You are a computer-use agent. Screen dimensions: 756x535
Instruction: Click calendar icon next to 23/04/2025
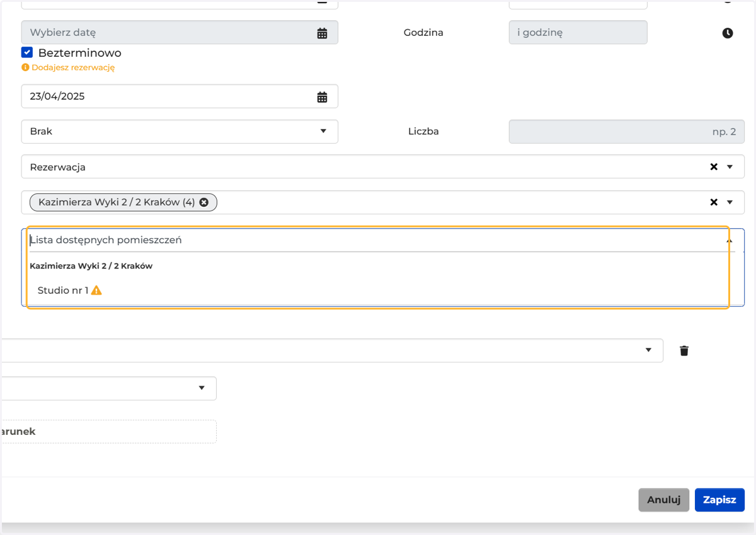coord(322,96)
